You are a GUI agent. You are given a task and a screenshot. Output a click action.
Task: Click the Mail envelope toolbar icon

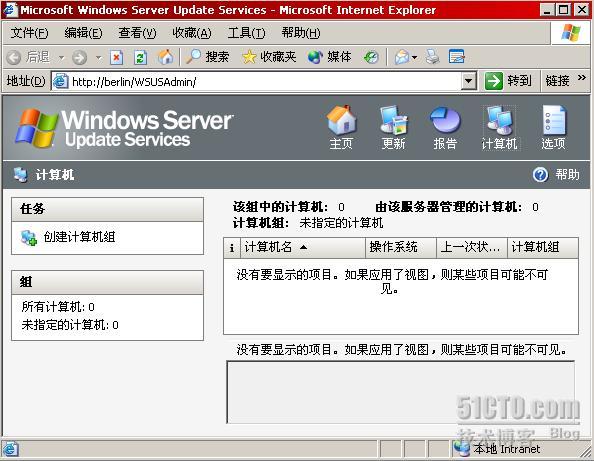[x=402, y=57]
